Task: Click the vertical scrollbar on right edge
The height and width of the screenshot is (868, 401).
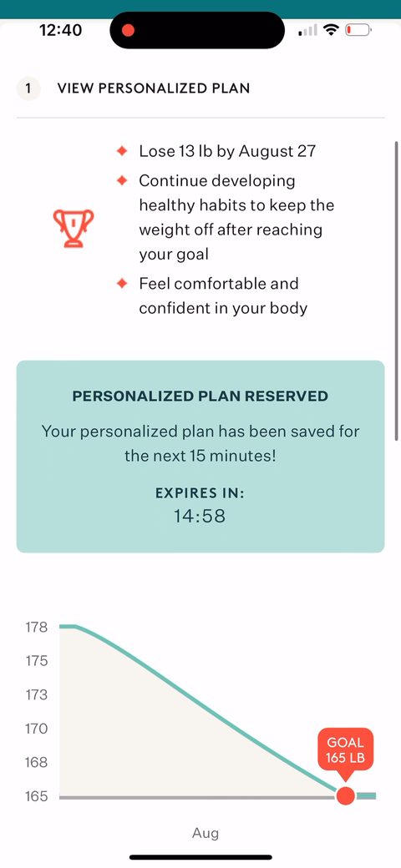Action: click(x=396, y=291)
